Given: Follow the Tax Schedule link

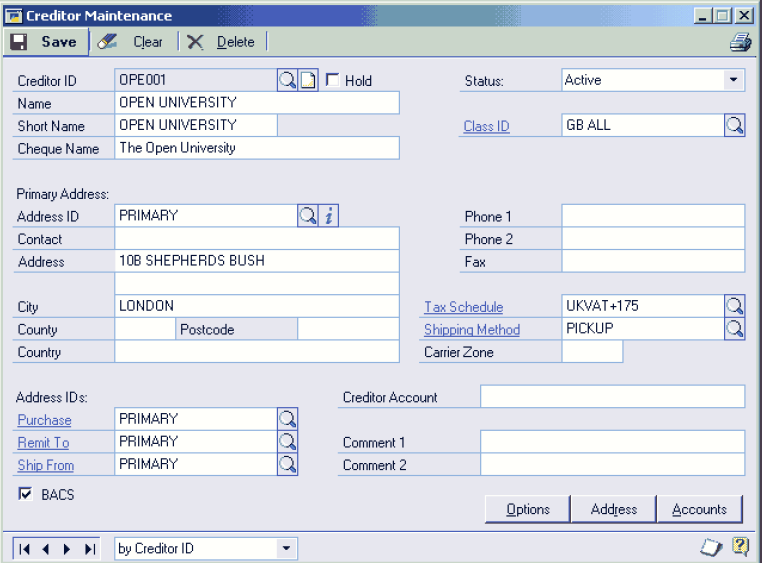Looking at the screenshot, I should [463, 307].
